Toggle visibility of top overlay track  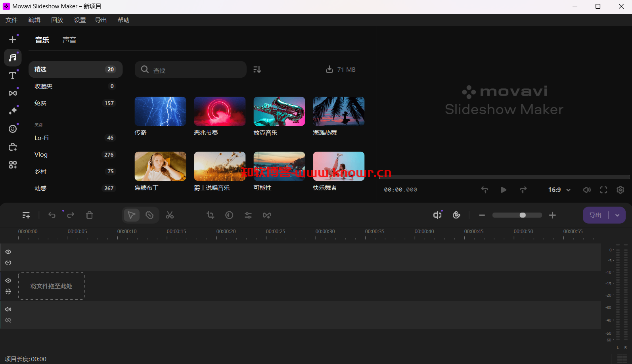coord(8,252)
